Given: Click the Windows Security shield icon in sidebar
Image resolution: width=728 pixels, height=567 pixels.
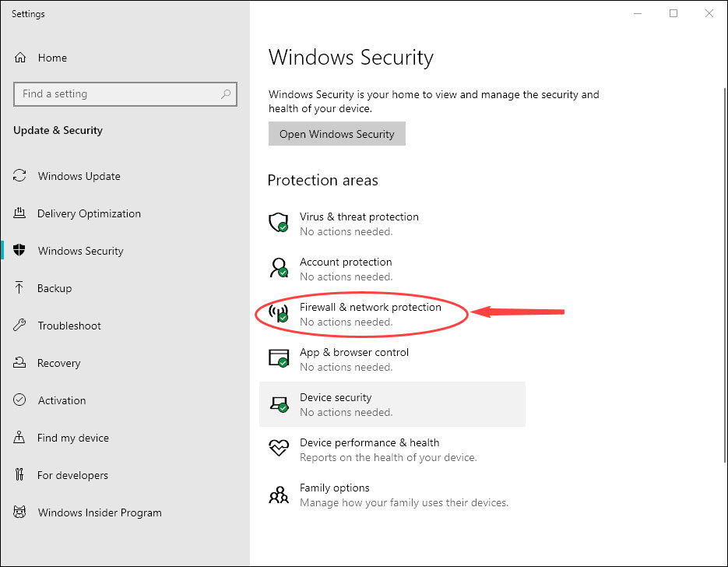Looking at the screenshot, I should coord(19,250).
